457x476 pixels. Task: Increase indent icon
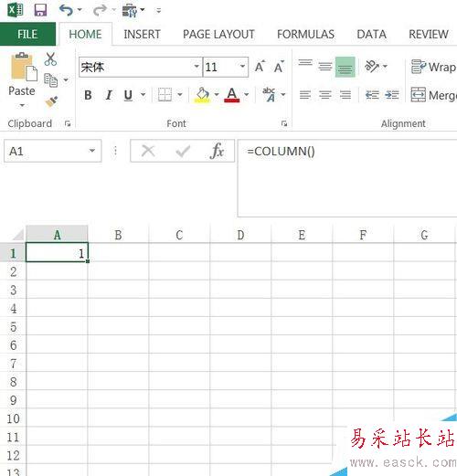pyautogui.click(x=392, y=95)
